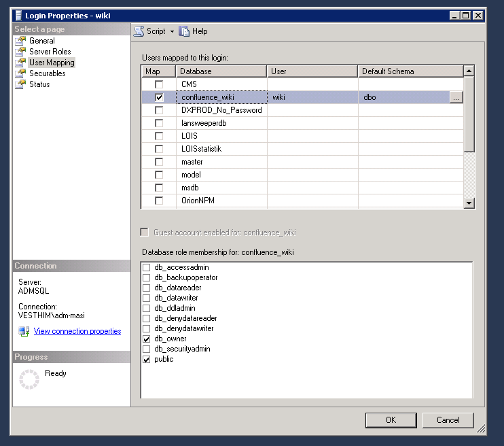Click the Help toolbar button
Image resolution: width=504 pixels, height=446 pixels.
tap(193, 31)
